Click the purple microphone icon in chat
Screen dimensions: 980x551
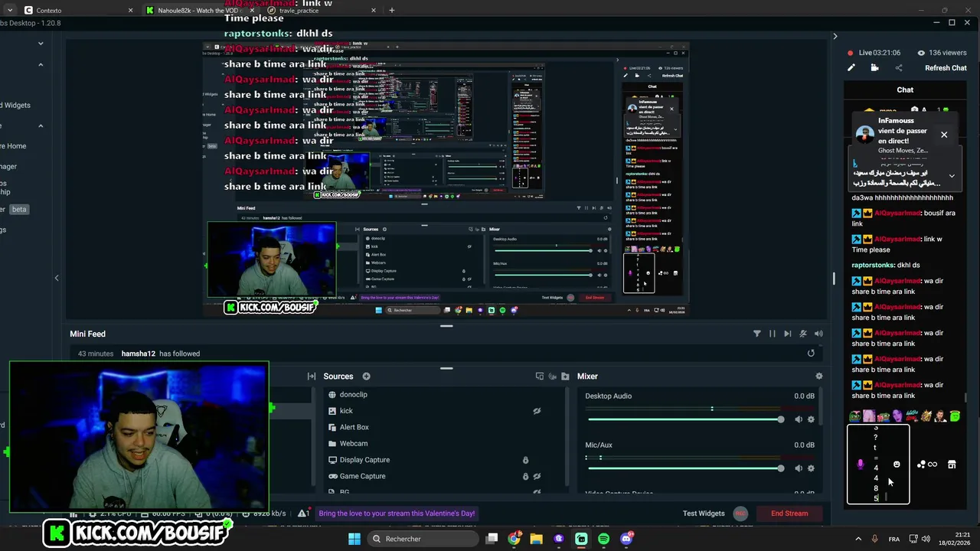coord(861,465)
